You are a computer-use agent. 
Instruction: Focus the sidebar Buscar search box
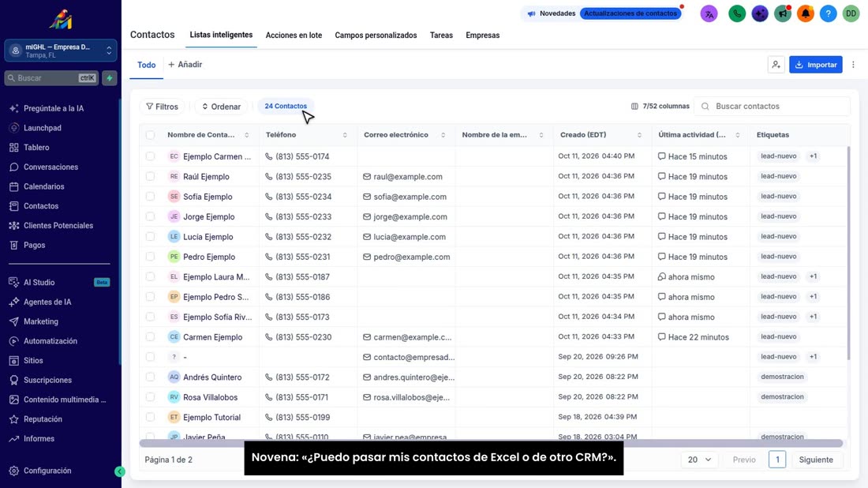point(51,78)
